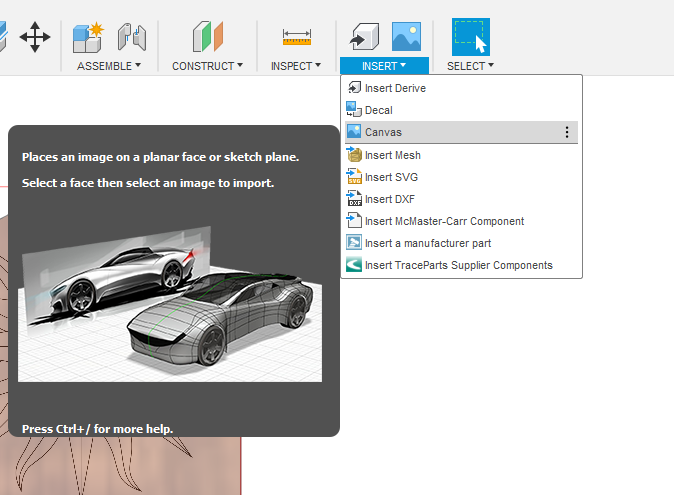Click the TraceParts green logo icon
The image size is (674, 495).
point(354,265)
